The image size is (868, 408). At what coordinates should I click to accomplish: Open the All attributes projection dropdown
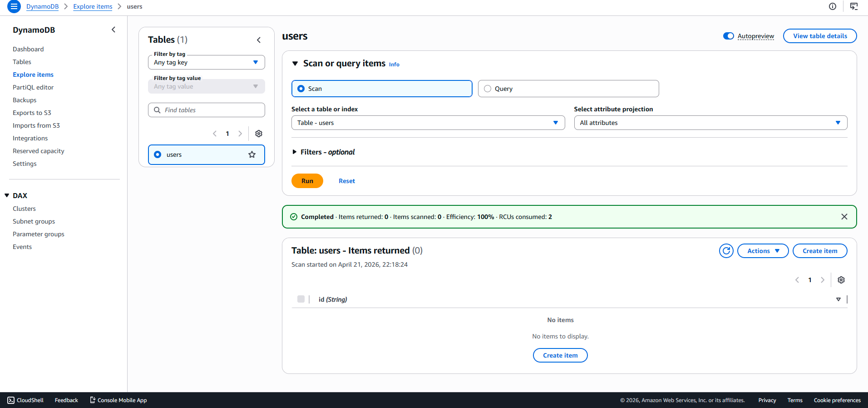point(710,123)
